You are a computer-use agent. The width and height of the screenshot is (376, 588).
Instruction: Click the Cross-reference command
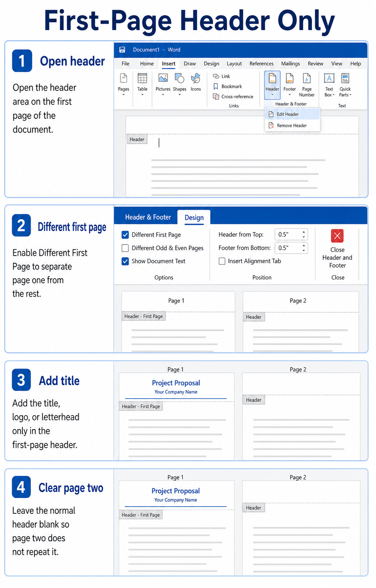point(233,96)
